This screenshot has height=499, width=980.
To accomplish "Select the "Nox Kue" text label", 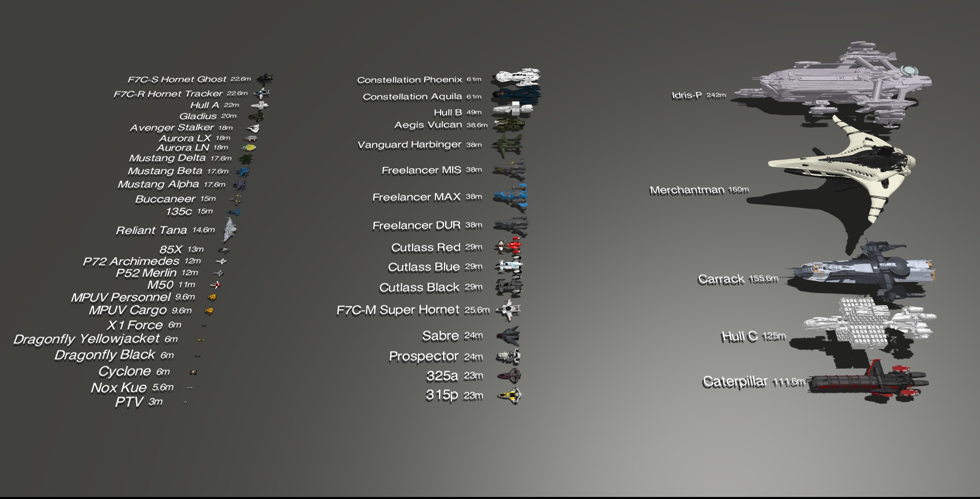I will 118,388.
